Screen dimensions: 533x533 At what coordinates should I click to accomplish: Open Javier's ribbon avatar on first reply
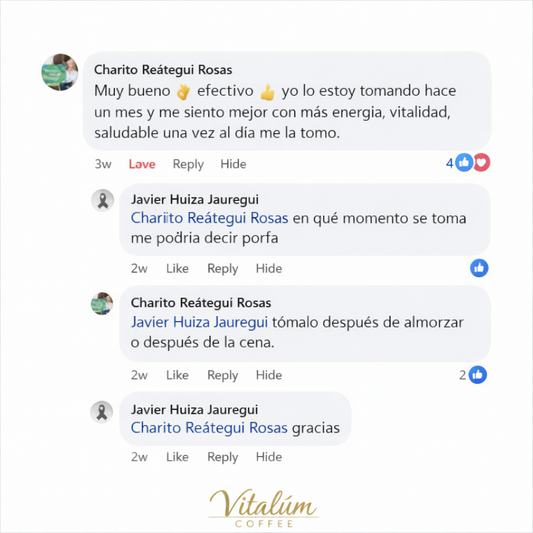point(103,200)
